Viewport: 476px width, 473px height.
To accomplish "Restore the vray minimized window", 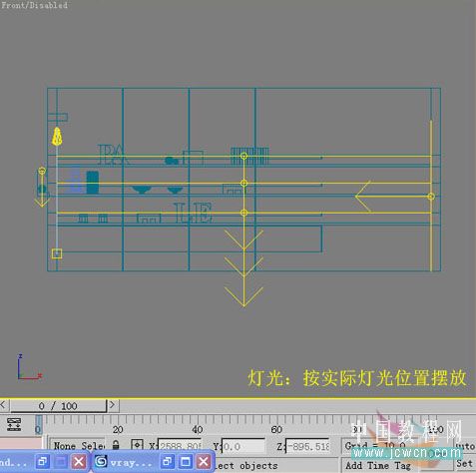I will point(168,461).
